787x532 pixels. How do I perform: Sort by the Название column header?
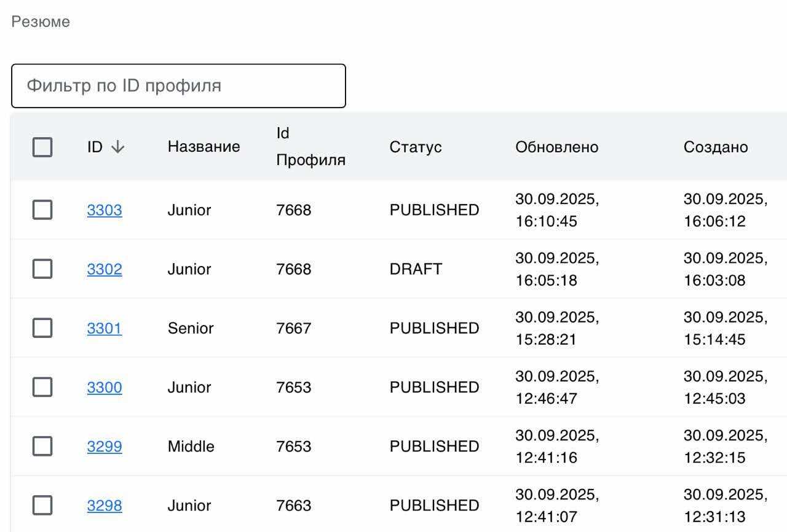204,147
